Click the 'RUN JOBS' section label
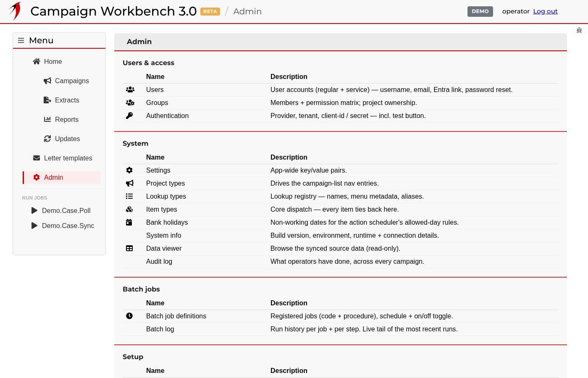 click(x=35, y=198)
